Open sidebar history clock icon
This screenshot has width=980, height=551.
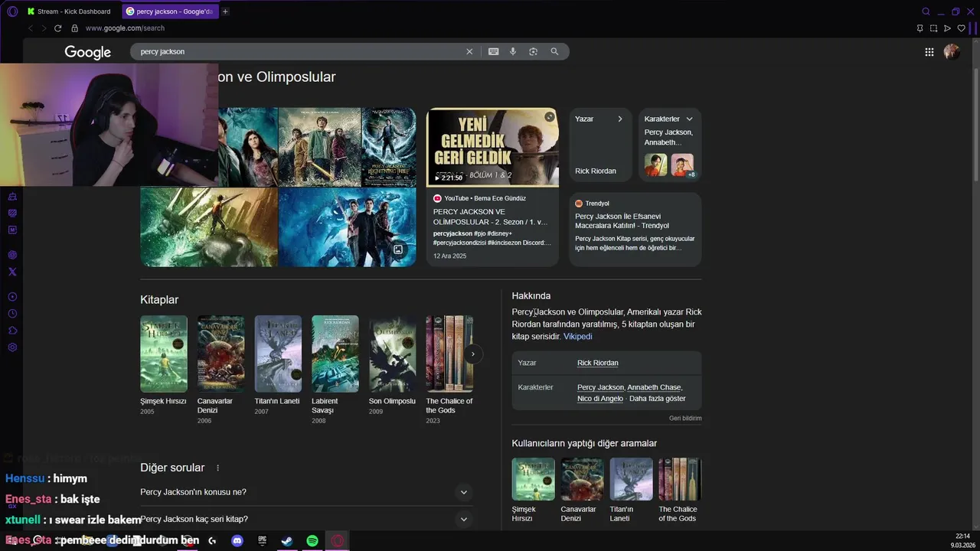[12, 314]
